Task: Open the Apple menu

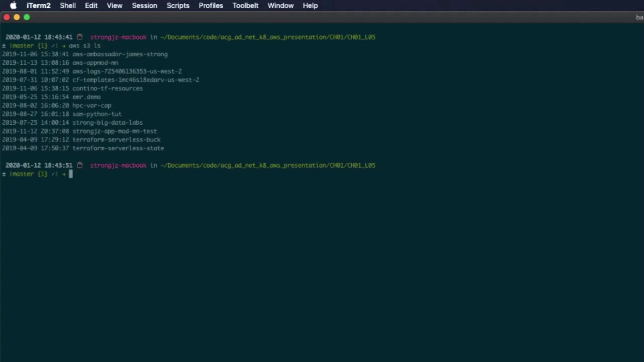Action: pos(13,6)
